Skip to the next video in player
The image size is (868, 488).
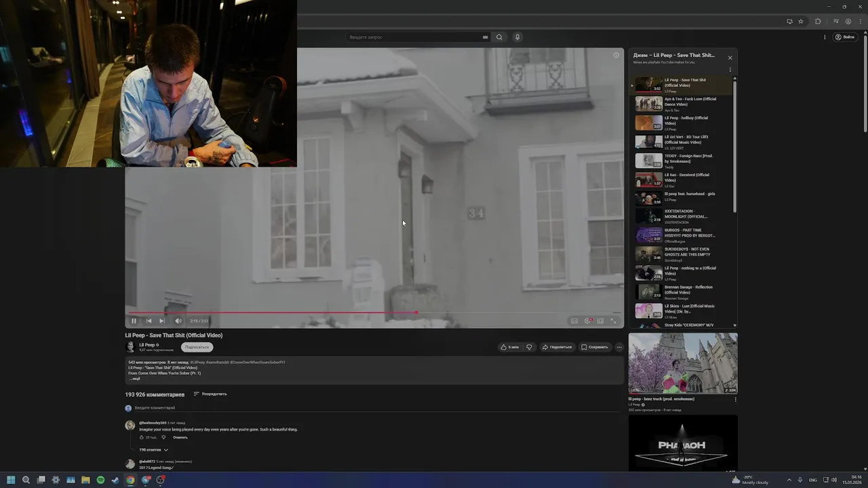162,321
